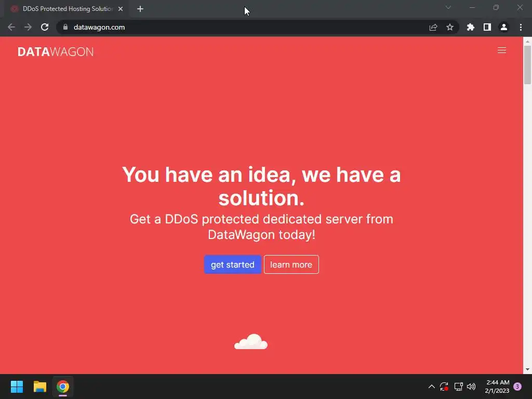Show hidden system tray icons
The image size is (532, 399).
tap(432, 387)
